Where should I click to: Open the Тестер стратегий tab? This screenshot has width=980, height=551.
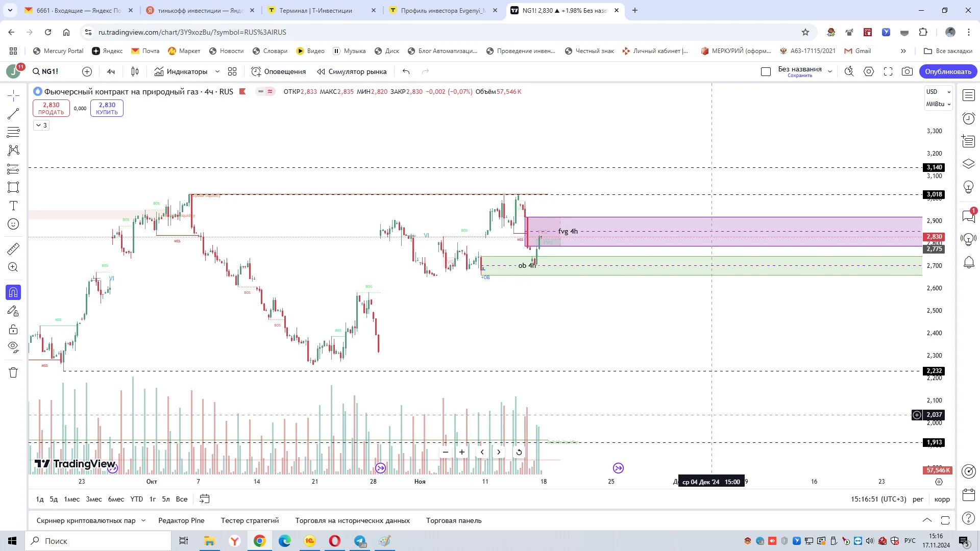(250, 520)
